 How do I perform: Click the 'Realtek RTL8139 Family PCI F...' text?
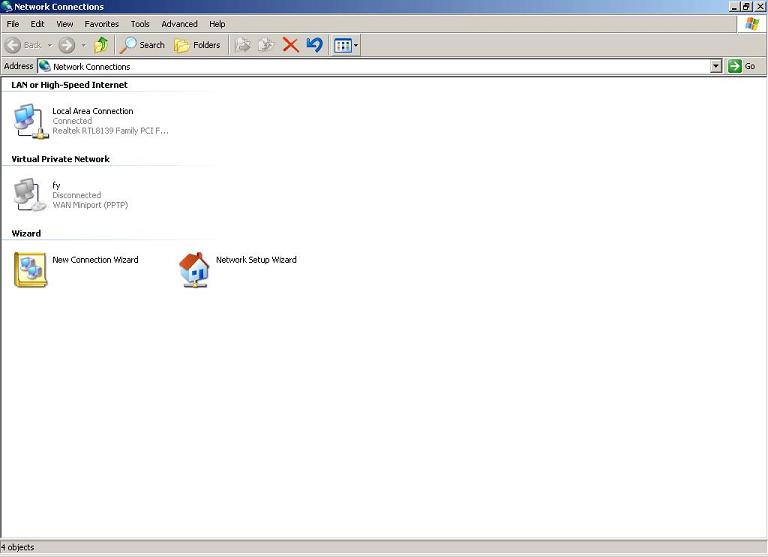pyautogui.click(x=110, y=131)
